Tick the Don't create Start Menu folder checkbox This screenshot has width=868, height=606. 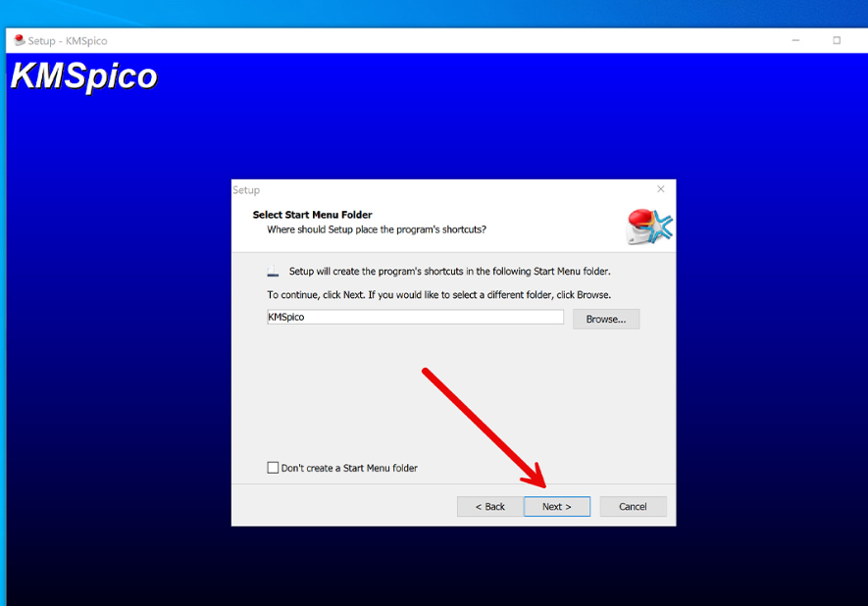273,468
